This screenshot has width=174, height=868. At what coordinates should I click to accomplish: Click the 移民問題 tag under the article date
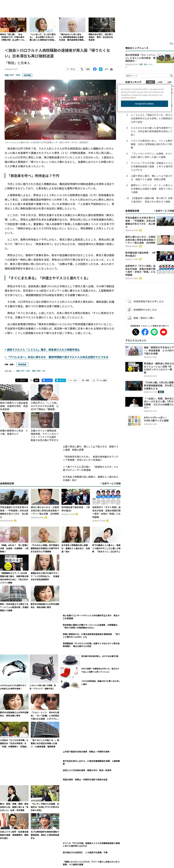(27, 75)
